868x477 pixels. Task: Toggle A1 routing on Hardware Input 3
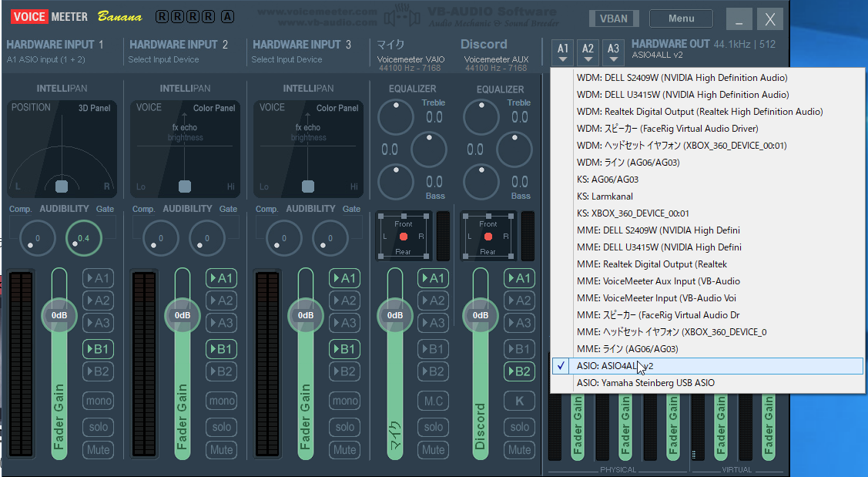pyautogui.click(x=344, y=278)
